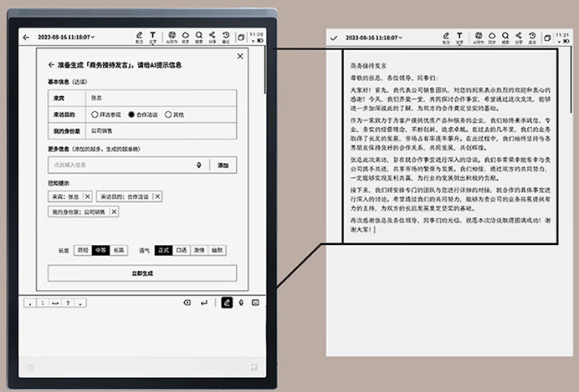The image size is (579, 392).
Task: Close the AI prompt dialog with X
Action: 240,56
